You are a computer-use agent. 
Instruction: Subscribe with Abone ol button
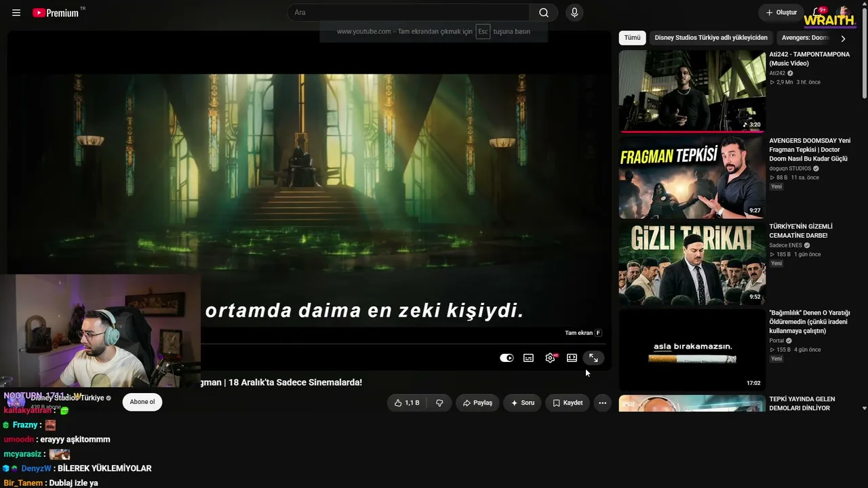coord(142,402)
